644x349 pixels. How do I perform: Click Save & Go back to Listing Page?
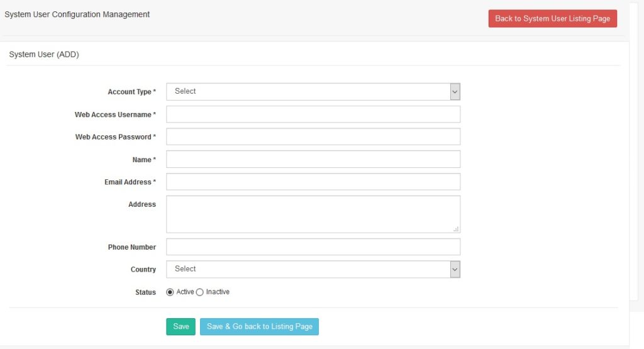point(259,326)
